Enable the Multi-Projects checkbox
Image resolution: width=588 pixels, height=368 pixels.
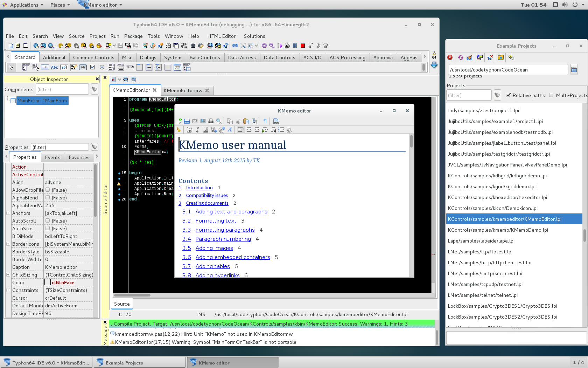551,95
